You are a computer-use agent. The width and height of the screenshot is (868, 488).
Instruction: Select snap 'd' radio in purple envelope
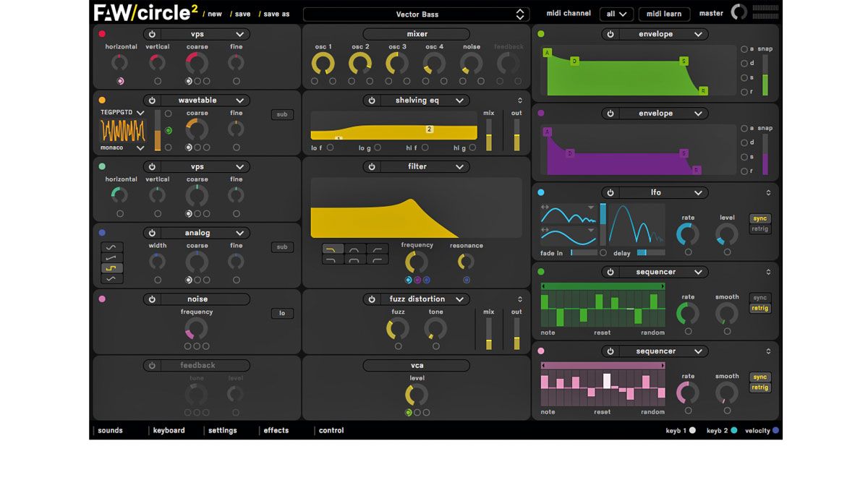pyautogui.click(x=744, y=142)
